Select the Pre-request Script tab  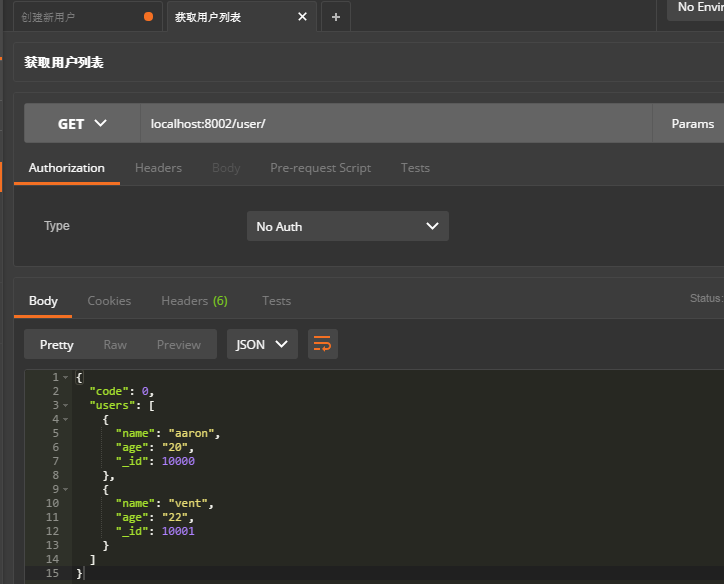coord(320,168)
